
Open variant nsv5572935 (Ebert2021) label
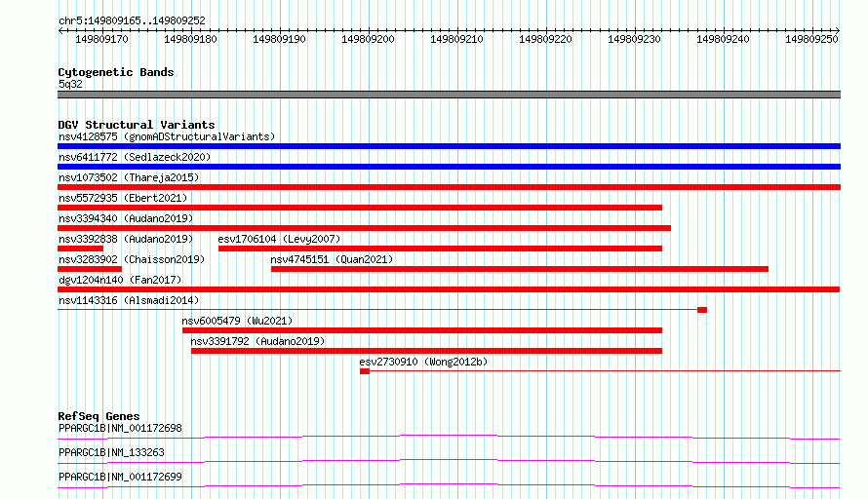point(123,198)
